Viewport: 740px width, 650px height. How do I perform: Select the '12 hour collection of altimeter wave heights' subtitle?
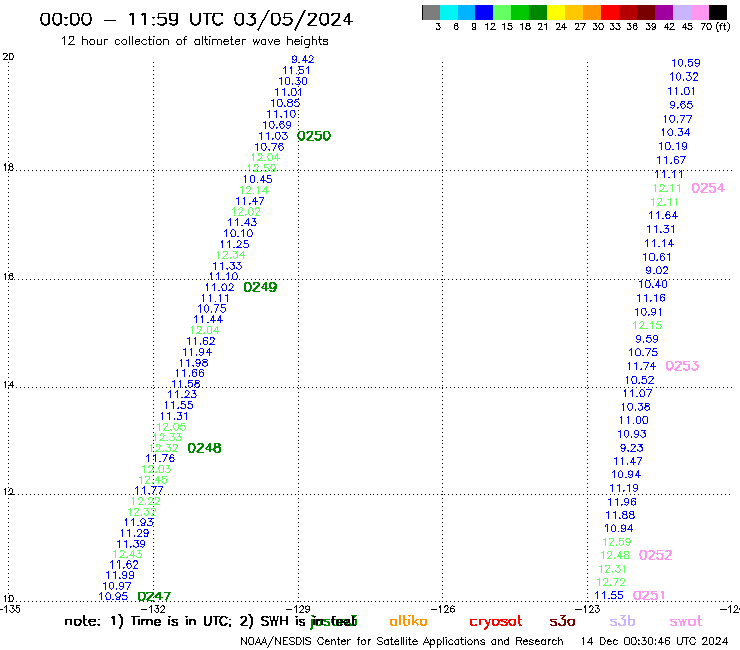click(x=194, y=41)
